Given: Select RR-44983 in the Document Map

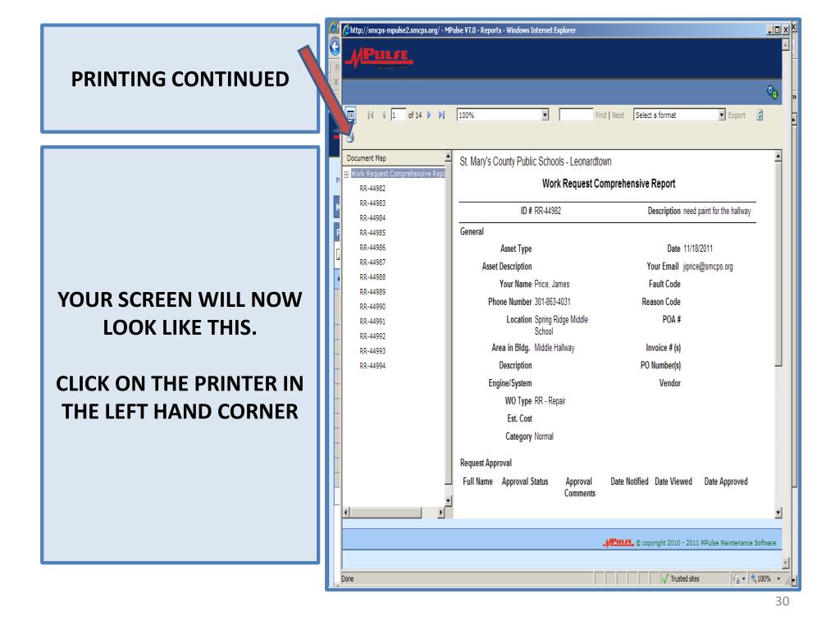Looking at the screenshot, I should pos(372,203).
